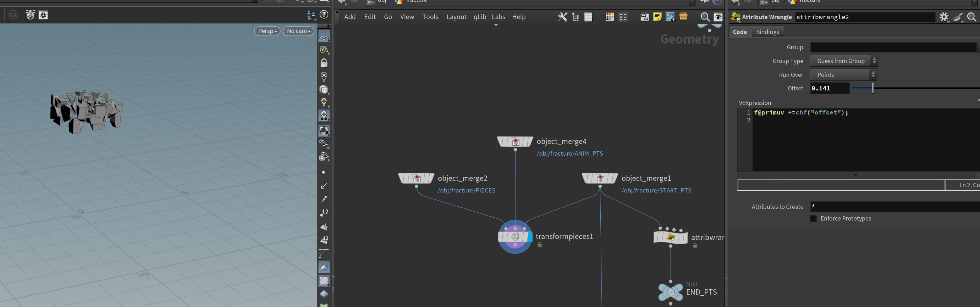Viewport: 980px width, 307px height.
Task: Click the sticky note icon in network toolbar
Action: pyautogui.click(x=657, y=17)
